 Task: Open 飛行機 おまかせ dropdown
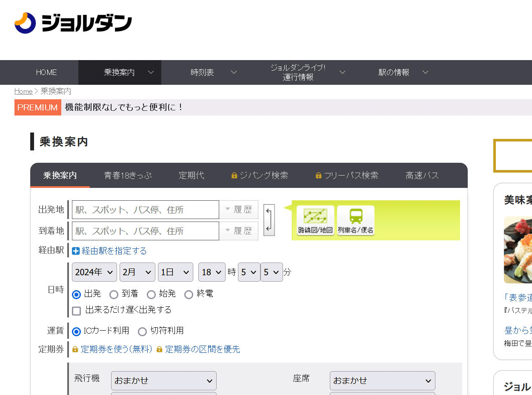[163, 381]
